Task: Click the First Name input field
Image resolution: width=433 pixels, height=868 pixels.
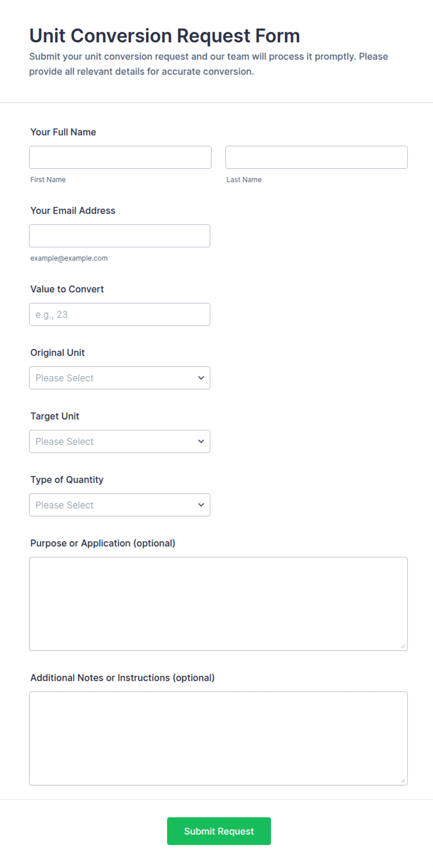Action: tap(120, 157)
